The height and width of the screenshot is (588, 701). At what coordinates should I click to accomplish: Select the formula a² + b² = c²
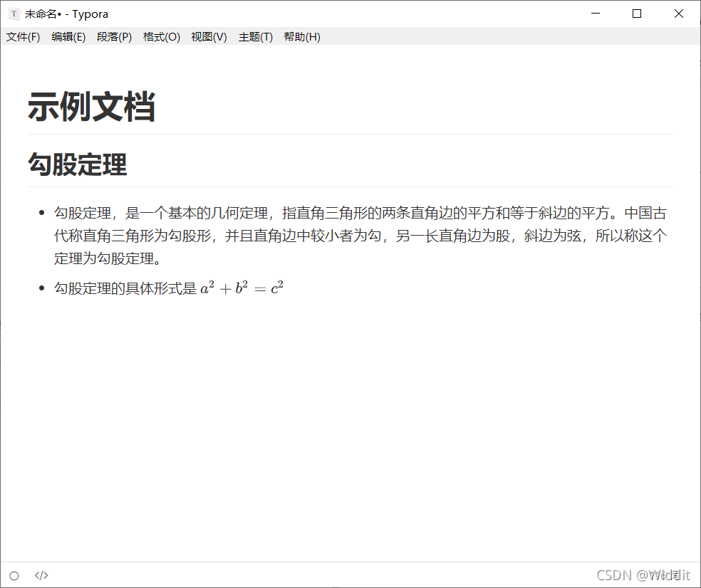[241, 288]
